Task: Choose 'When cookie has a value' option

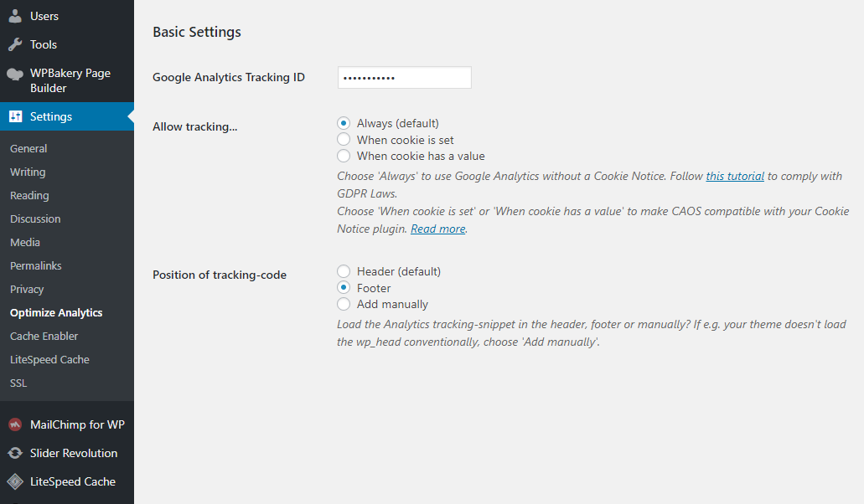Action: (x=344, y=156)
